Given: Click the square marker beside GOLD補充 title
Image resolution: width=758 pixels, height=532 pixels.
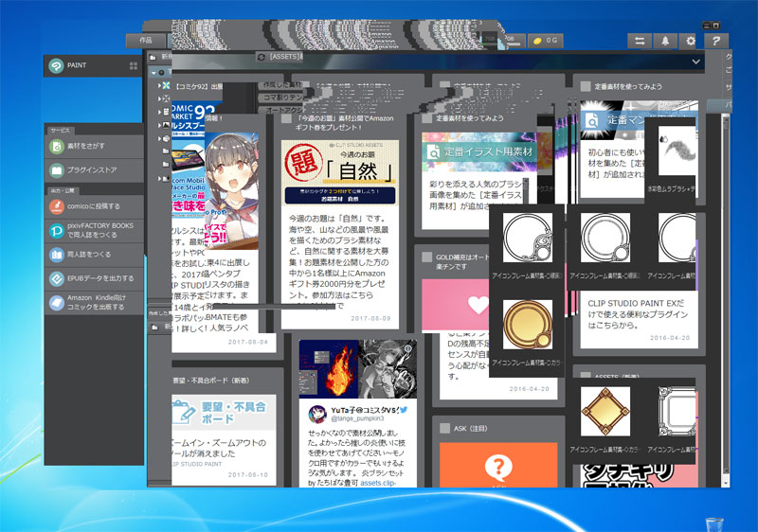Looking at the screenshot, I should pos(427,257).
